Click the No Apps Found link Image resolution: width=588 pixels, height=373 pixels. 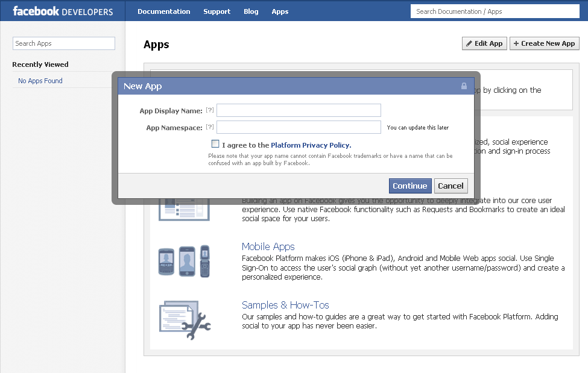coord(40,80)
